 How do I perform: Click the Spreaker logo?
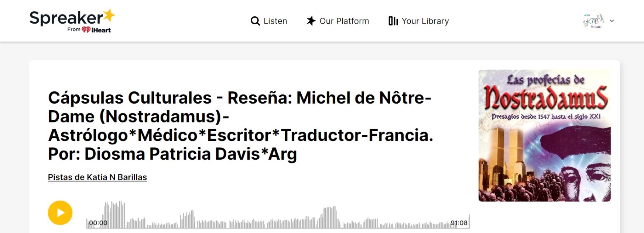[x=66, y=18]
